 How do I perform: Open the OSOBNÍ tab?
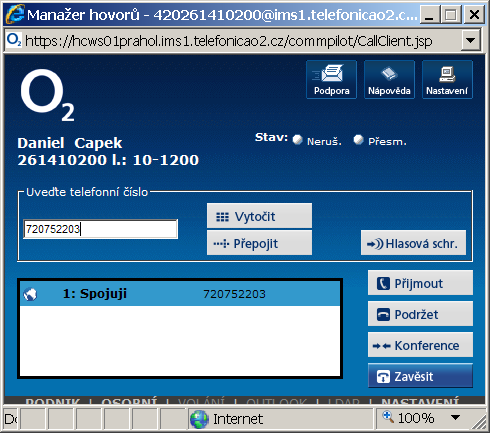(x=129, y=401)
